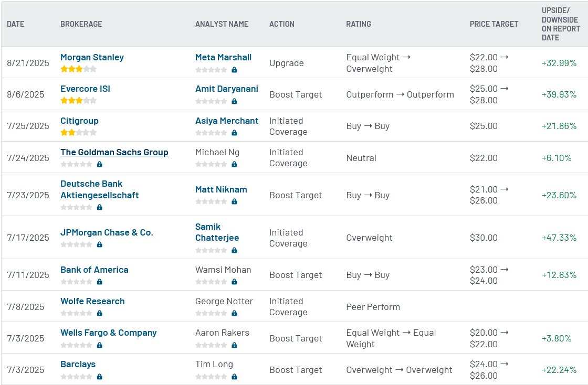The width and height of the screenshot is (588, 385).
Task: Click the $30.00 price target
Action: click(x=484, y=238)
